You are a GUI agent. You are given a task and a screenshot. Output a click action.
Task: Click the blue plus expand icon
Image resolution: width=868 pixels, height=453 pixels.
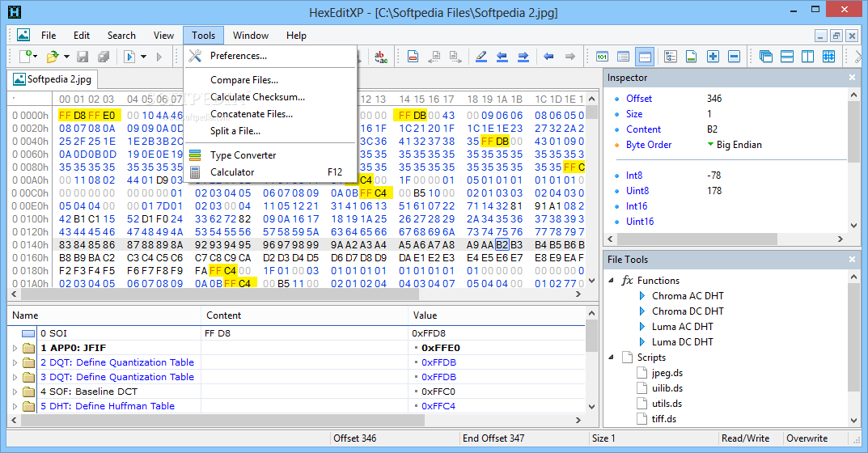tap(713, 56)
